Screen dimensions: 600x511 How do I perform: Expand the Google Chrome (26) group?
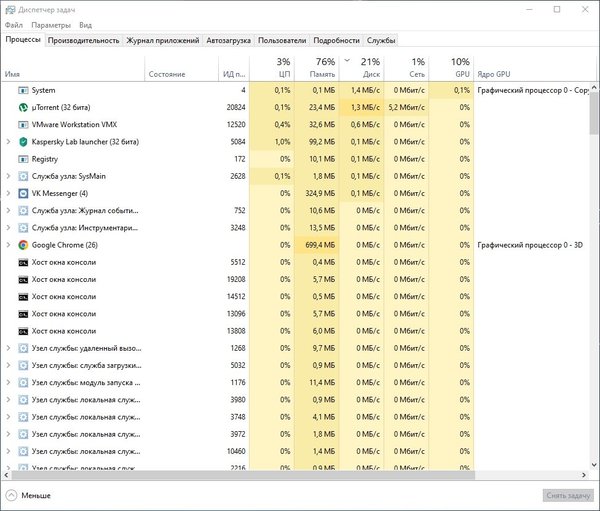click(8, 245)
